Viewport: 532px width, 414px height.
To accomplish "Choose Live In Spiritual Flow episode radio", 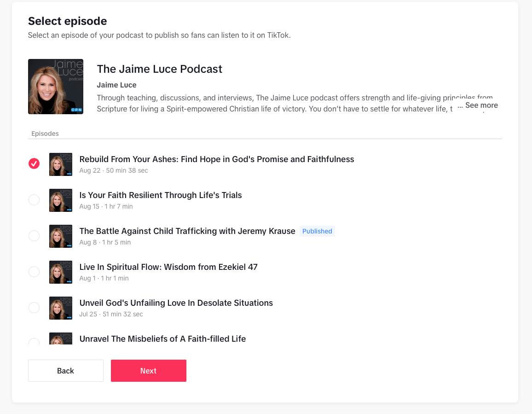I will click(x=34, y=272).
